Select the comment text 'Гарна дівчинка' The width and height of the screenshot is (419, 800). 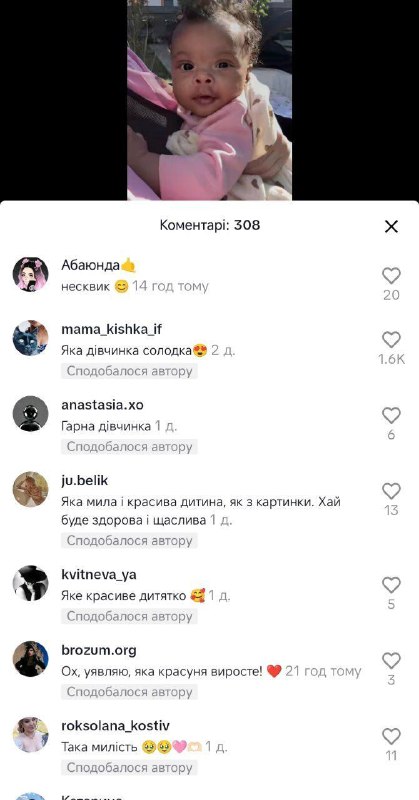[106, 426]
